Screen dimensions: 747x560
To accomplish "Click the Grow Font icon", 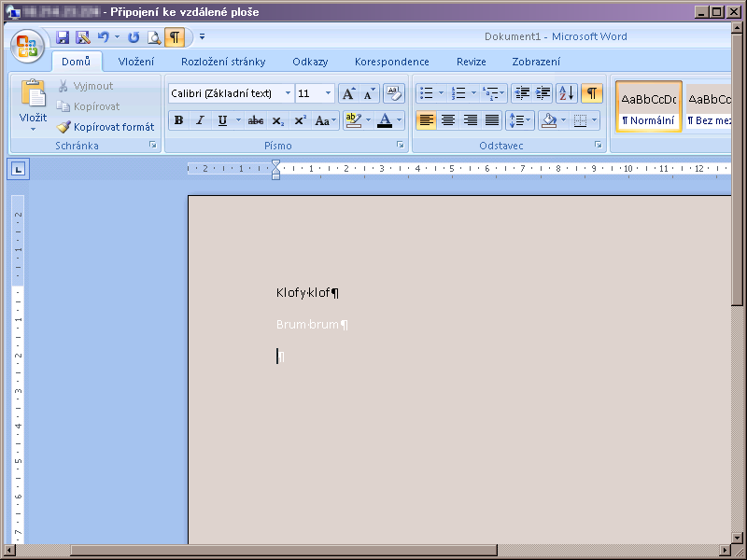I will pos(348,93).
